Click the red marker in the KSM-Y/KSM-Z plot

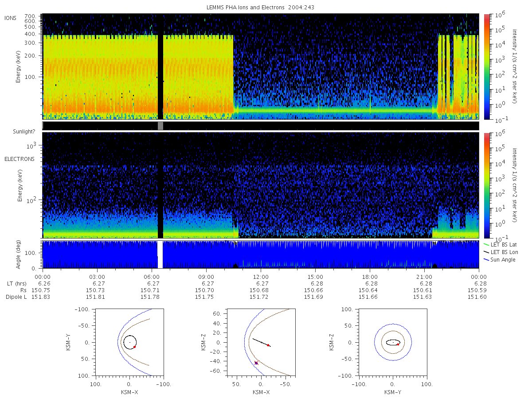(398, 344)
